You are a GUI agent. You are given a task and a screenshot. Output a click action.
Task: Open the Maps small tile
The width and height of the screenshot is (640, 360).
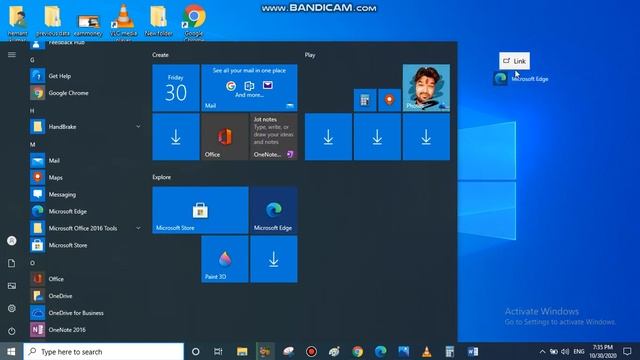[390, 100]
